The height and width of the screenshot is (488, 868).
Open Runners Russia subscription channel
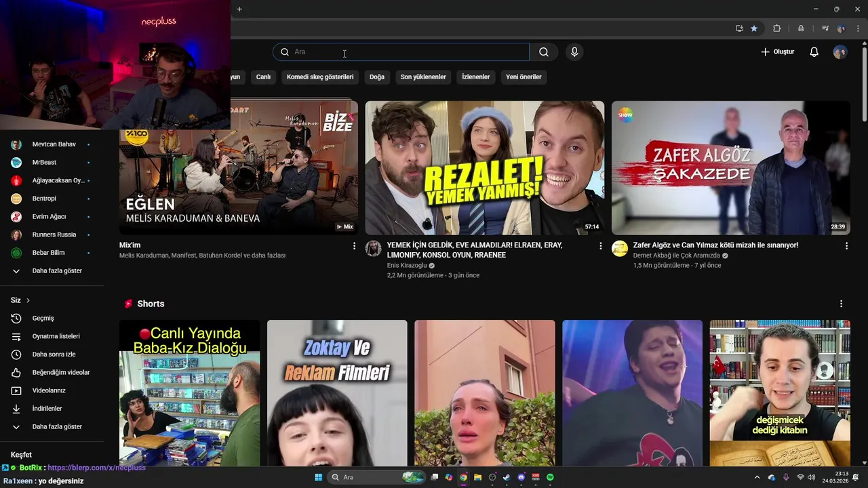[x=52, y=235]
